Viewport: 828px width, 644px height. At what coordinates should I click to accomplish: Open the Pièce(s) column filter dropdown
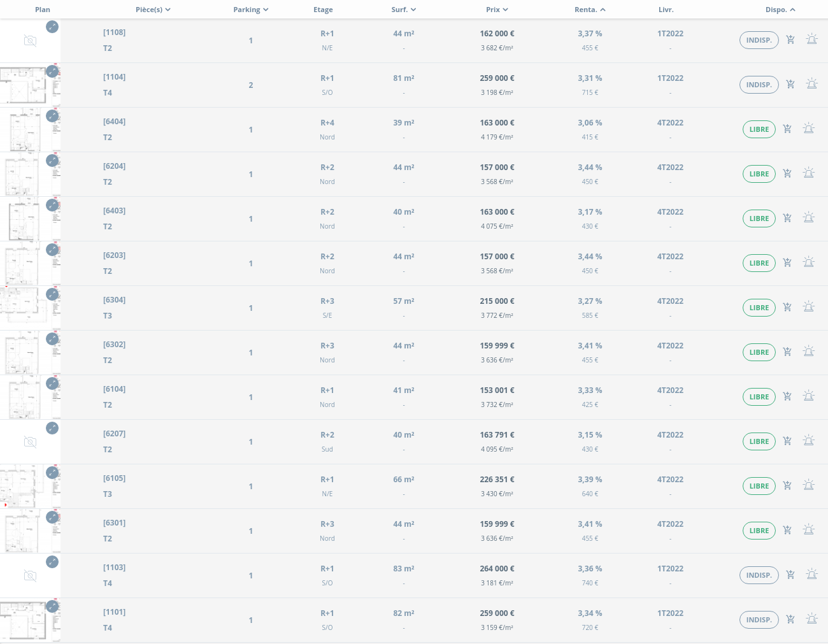tap(153, 10)
